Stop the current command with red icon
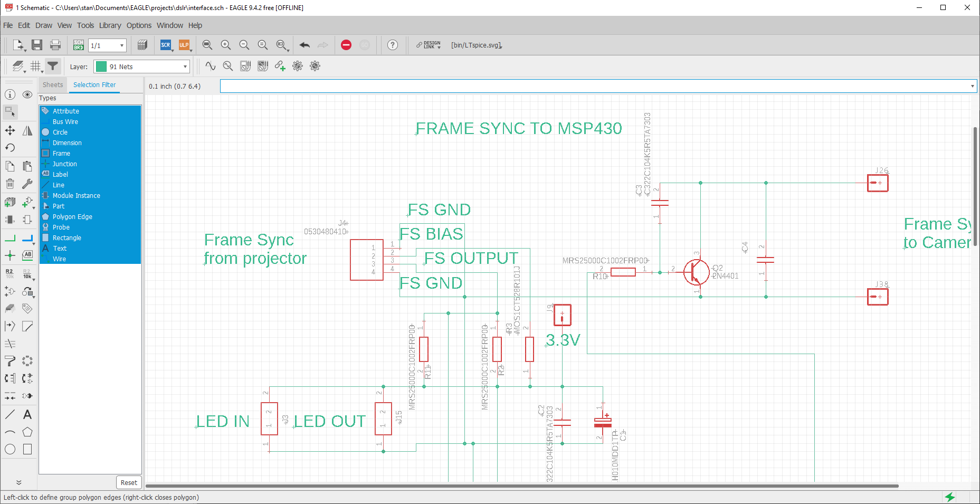Viewport: 980px width, 504px height. pos(346,45)
